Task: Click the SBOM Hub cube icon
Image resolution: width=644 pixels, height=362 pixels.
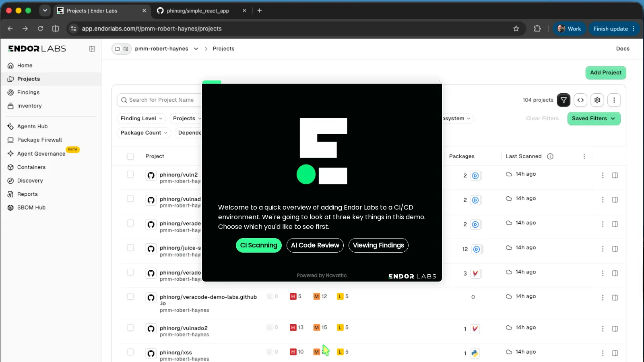Action: coord(10,208)
